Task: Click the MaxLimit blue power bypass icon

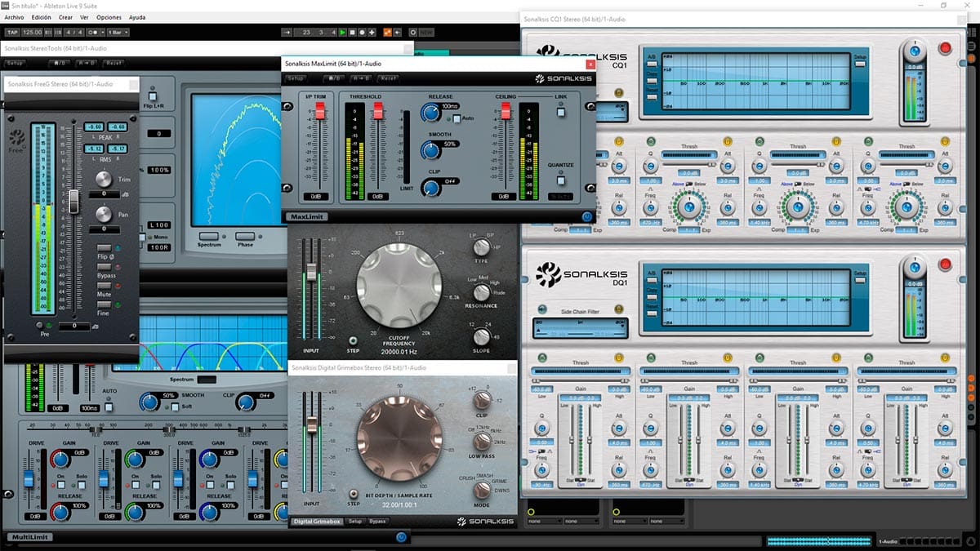Action: coord(587,216)
